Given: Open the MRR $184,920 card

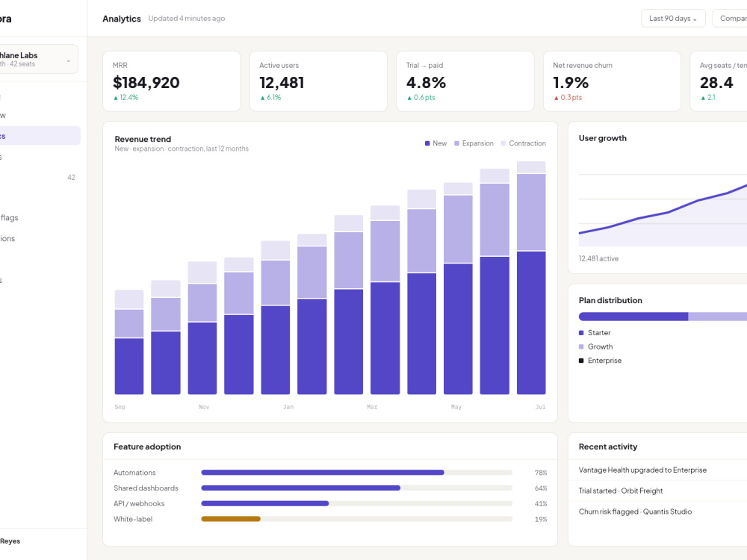Looking at the screenshot, I should tap(172, 81).
